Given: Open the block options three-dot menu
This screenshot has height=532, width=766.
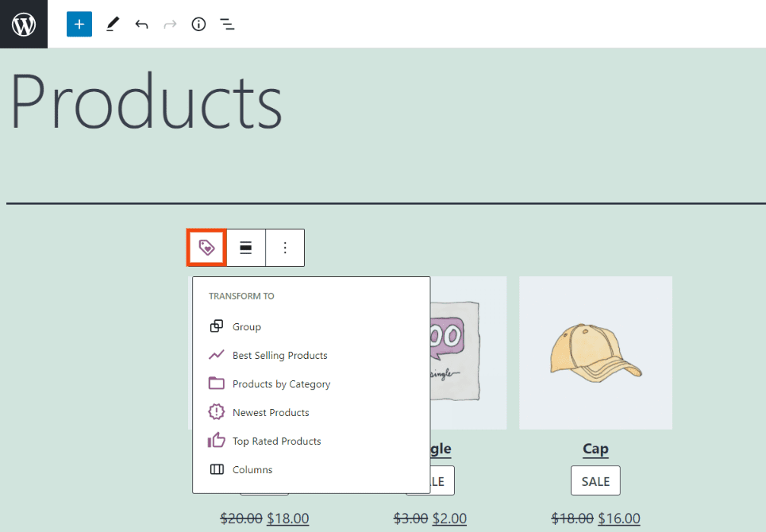Looking at the screenshot, I should pyautogui.click(x=285, y=248).
